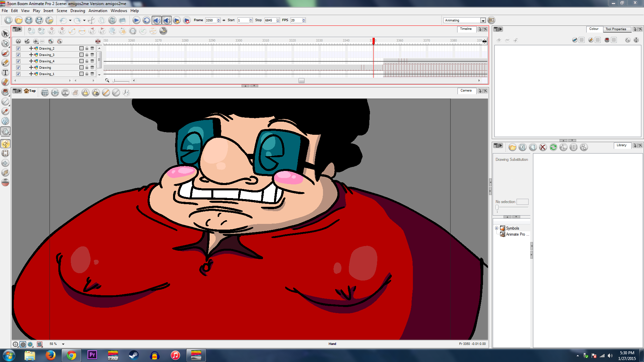Click the Top button in the Camera view

[x=30, y=91]
